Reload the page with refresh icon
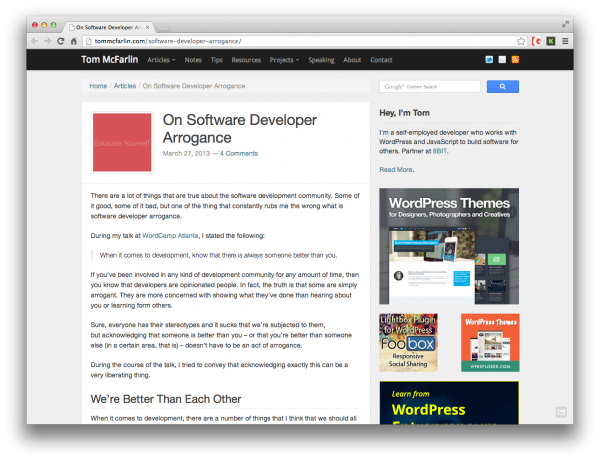Image resolution: width=600 pixels, height=461 pixels. click(x=60, y=41)
